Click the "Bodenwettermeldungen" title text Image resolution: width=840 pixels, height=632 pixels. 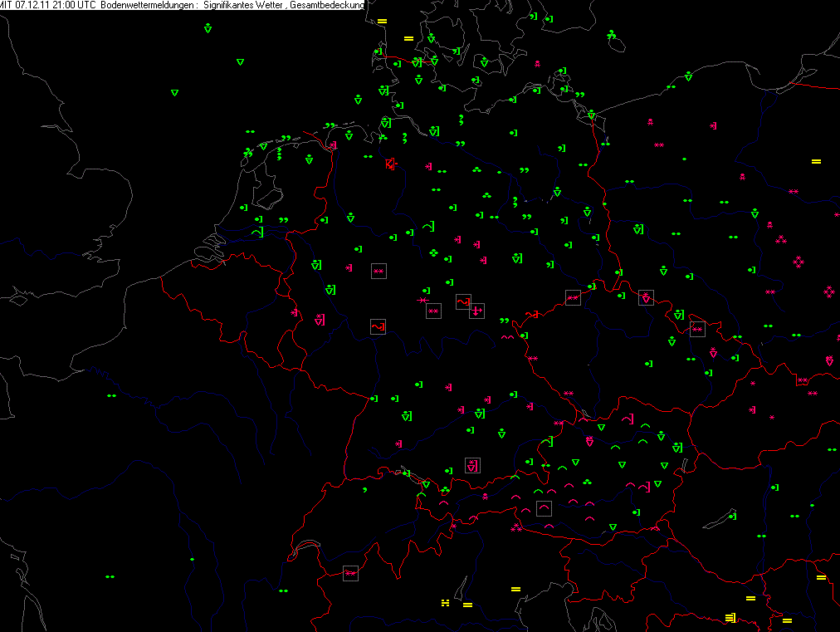[147, 6]
